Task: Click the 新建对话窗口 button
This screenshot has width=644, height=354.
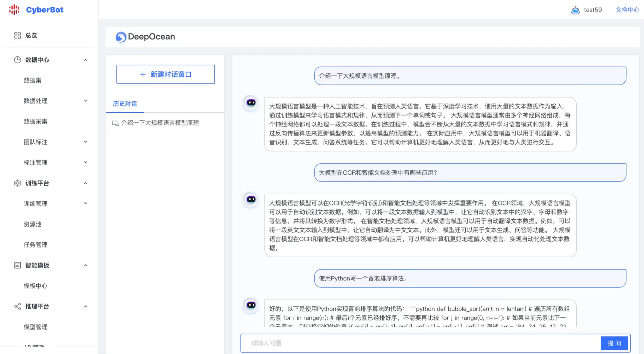Action: (x=166, y=75)
